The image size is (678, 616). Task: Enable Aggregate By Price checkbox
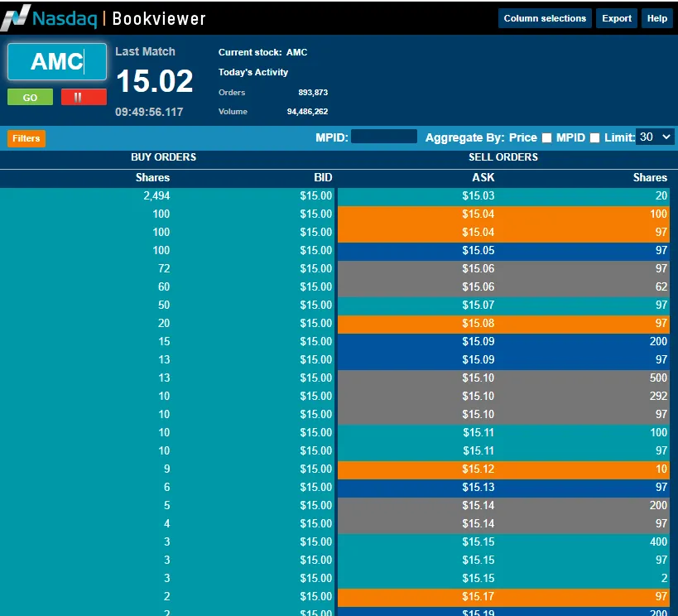pyautogui.click(x=546, y=137)
